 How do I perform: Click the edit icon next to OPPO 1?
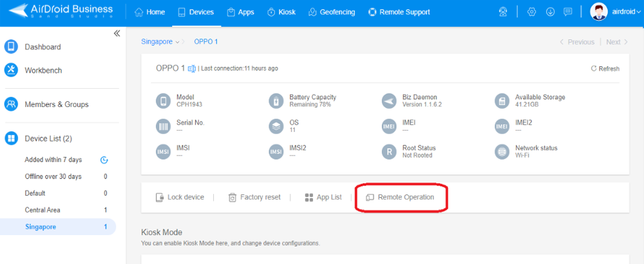tap(191, 68)
